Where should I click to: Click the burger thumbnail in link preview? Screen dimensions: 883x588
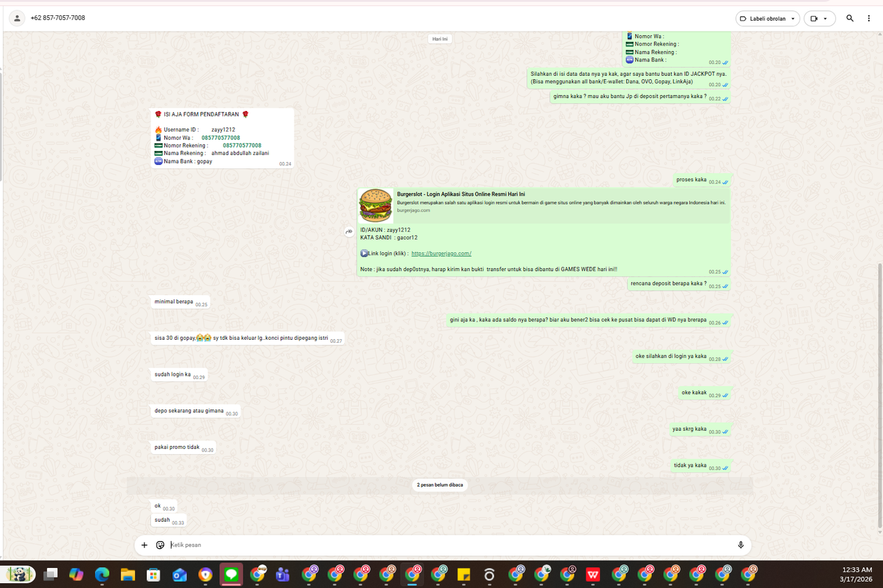click(376, 205)
